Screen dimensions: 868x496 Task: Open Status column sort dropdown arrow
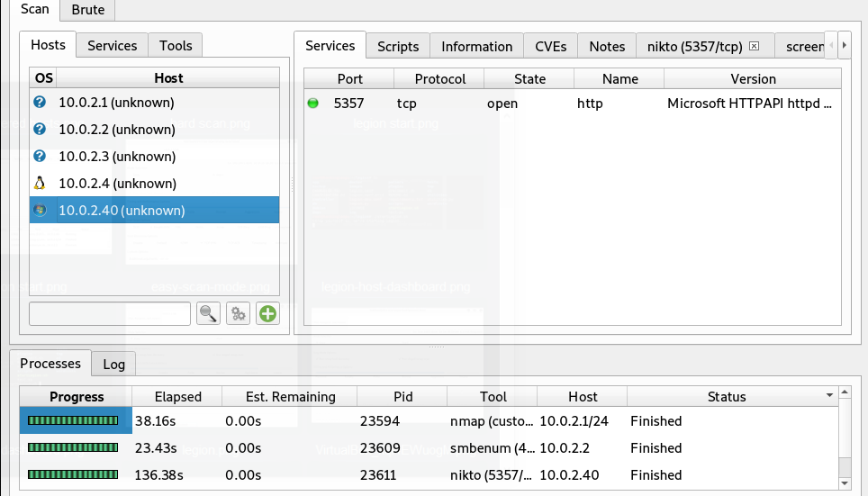[x=829, y=396]
